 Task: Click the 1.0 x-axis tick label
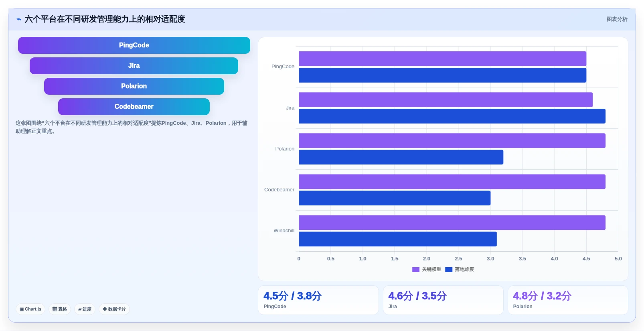pyautogui.click(x=363, y=259)
